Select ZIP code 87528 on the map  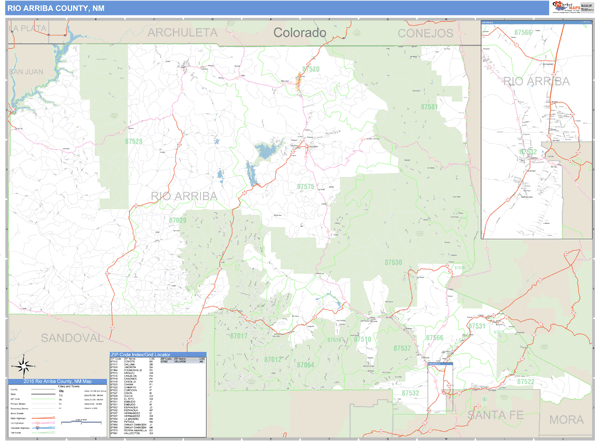pyautogui.click(x=133, y=142)
